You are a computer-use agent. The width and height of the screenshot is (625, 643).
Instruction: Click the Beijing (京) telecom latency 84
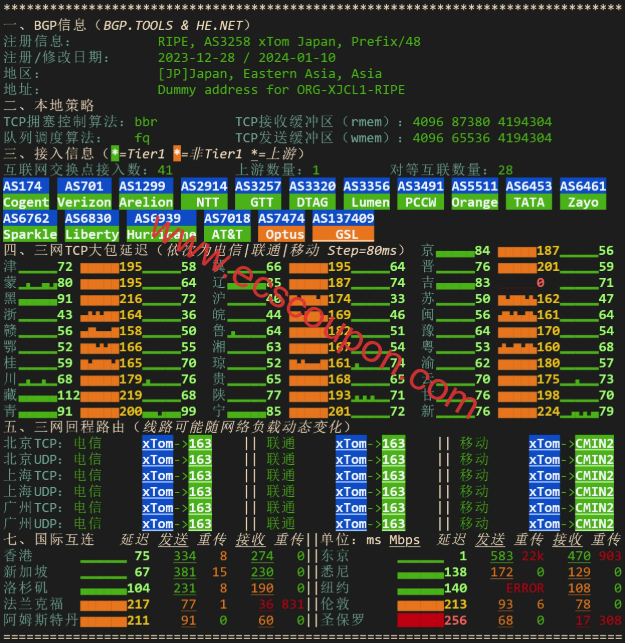click(482, 250)
